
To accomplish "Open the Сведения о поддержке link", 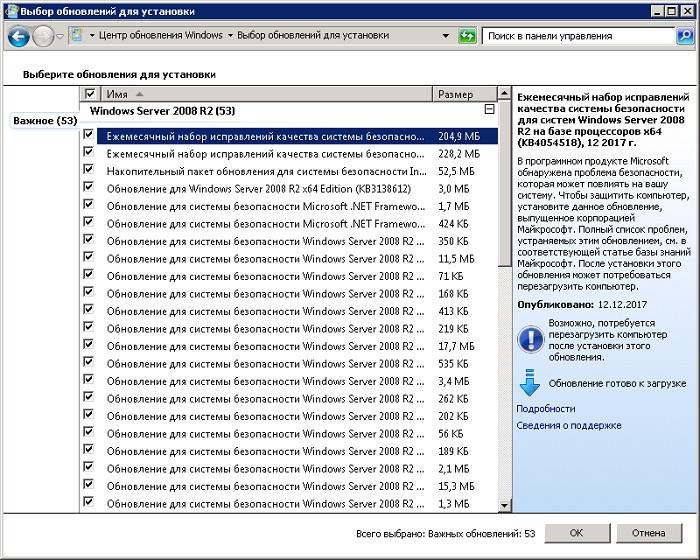I will click(x=569, y=425).
